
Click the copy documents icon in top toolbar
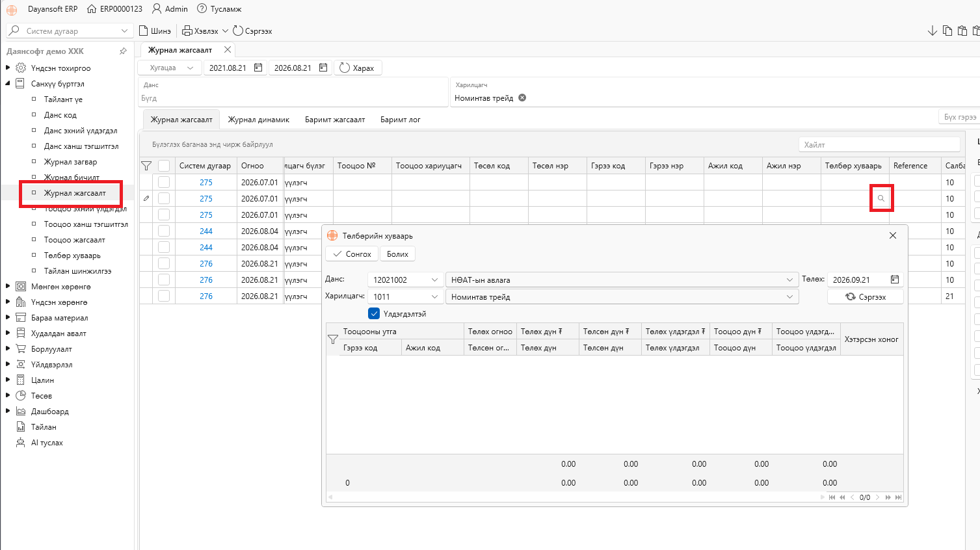point(947,31)
